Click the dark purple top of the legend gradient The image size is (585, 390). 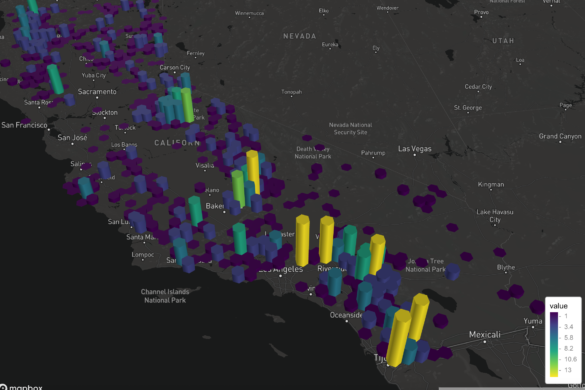pyautogui.click(x=554, y=316)
